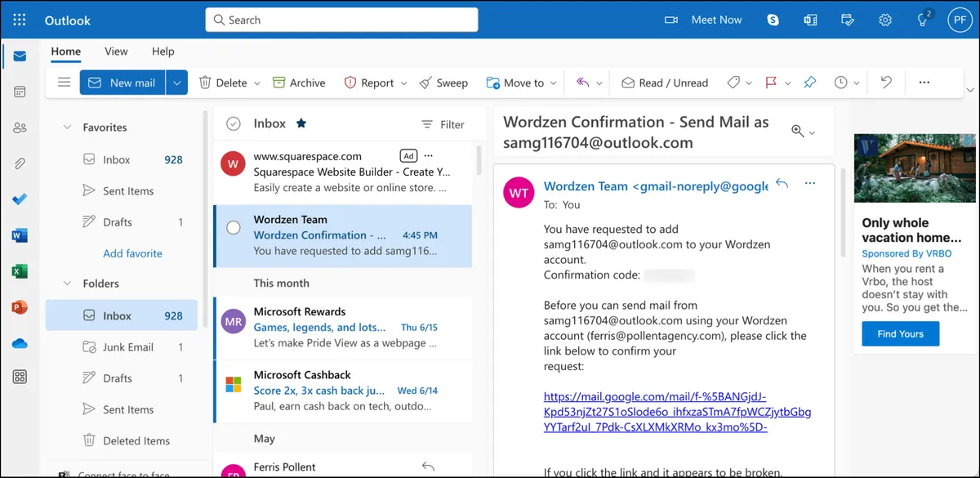Toggle the navigation pane hamburger button
The width and height of the screenshot is (980, 478).
(x=65, y=83)
